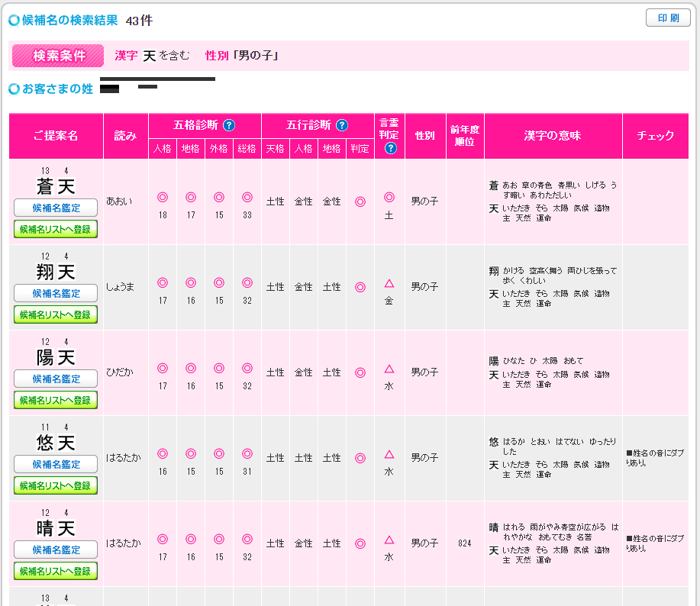
Task: Click the チェック column header
Action: pos(656,136)
